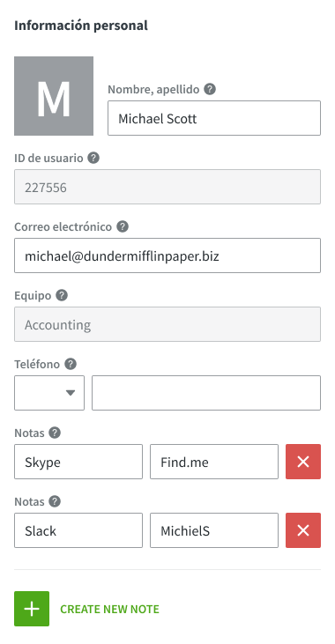
Task: Open help tooltip for Correo electrónico
Action: coord(123,226)
